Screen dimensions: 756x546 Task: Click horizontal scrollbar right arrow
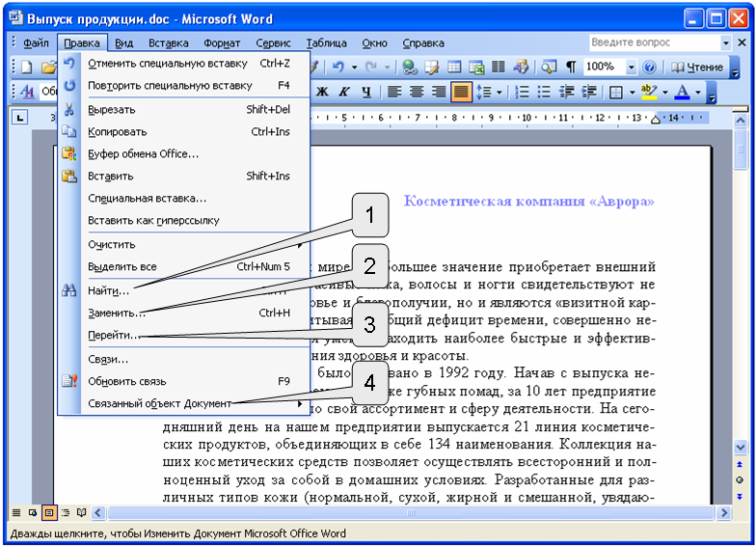(x=723, y=513)
